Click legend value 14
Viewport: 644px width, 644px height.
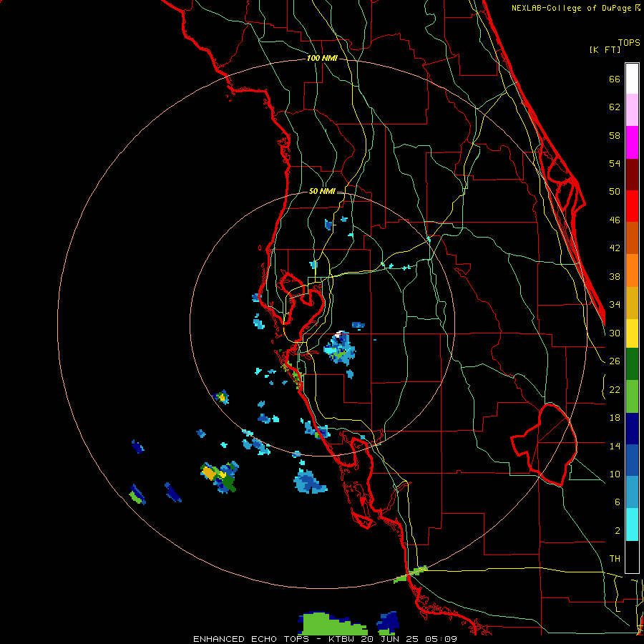pos(615,446)
